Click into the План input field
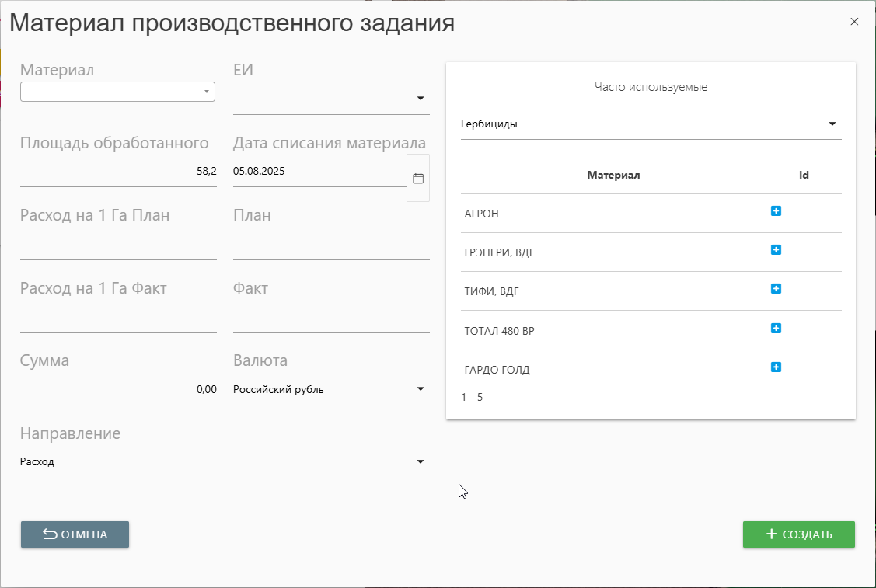The width and height of the screenshot is (876, 588). coord(331,245)
